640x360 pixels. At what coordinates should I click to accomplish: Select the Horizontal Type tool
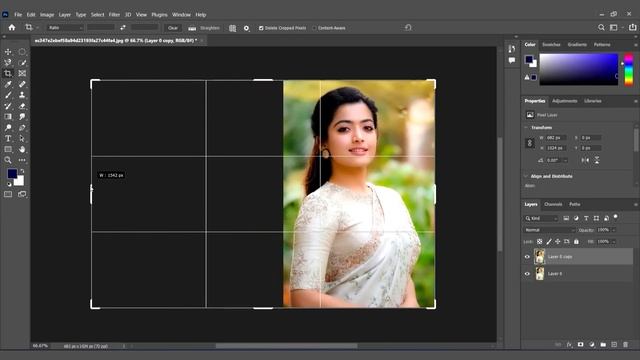[8, 138]
